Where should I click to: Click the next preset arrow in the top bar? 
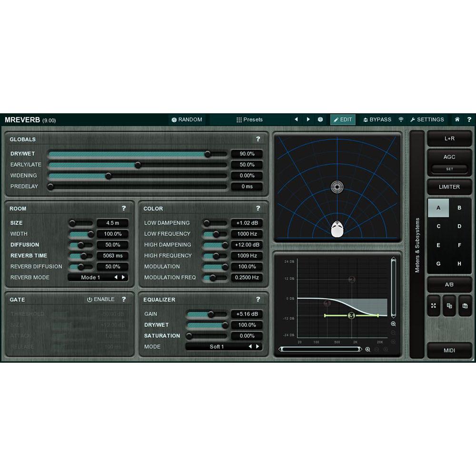click(308, 119)
